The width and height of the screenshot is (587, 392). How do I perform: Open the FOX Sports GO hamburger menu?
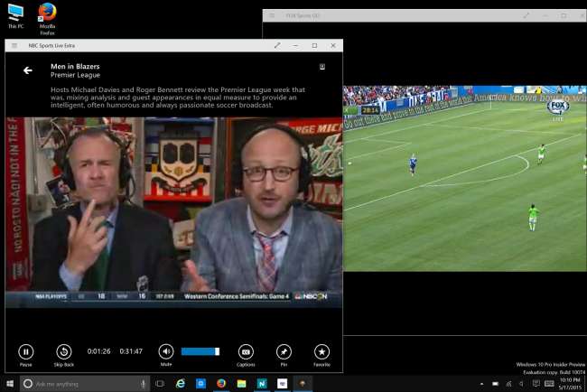[272, 15]
